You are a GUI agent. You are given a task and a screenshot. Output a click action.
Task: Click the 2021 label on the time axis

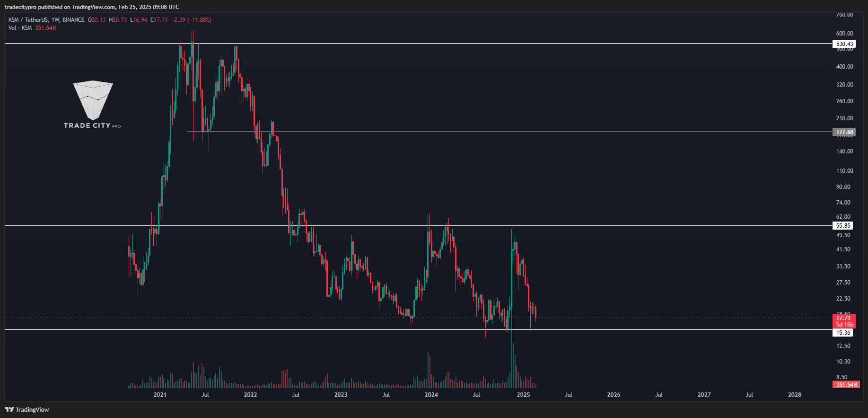[160, 395]
